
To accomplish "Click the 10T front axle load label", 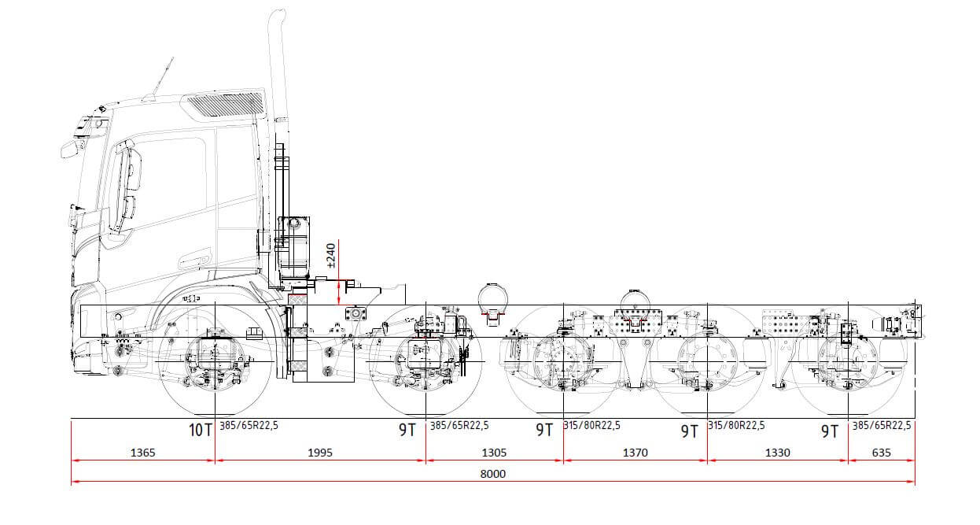I will [201, 430].
